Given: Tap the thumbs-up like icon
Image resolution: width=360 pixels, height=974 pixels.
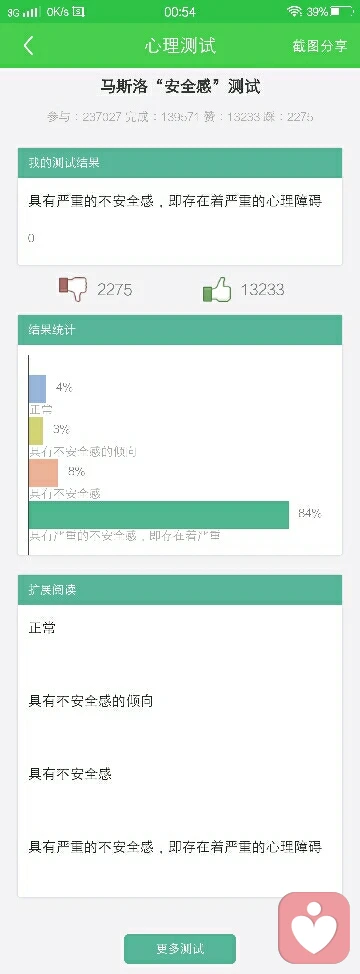Looking at the screenshot, I should tap(217, 289).
